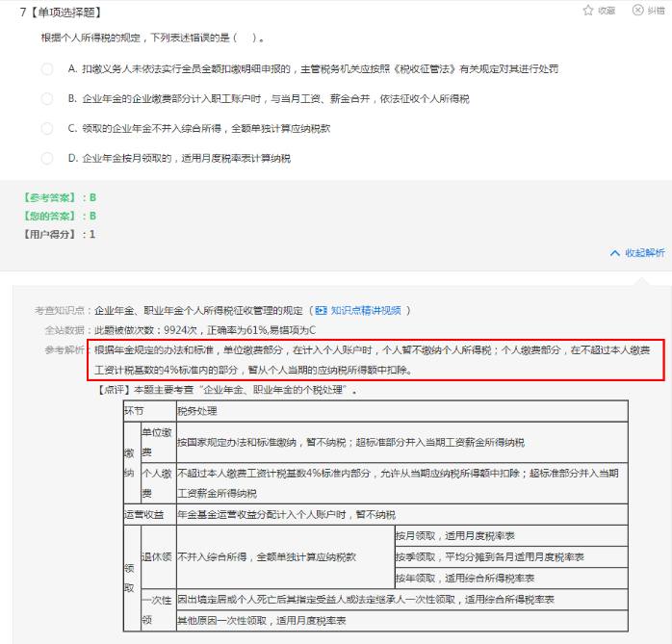Click the 【您的答案】：B line
672x644 pixels.
59,216
